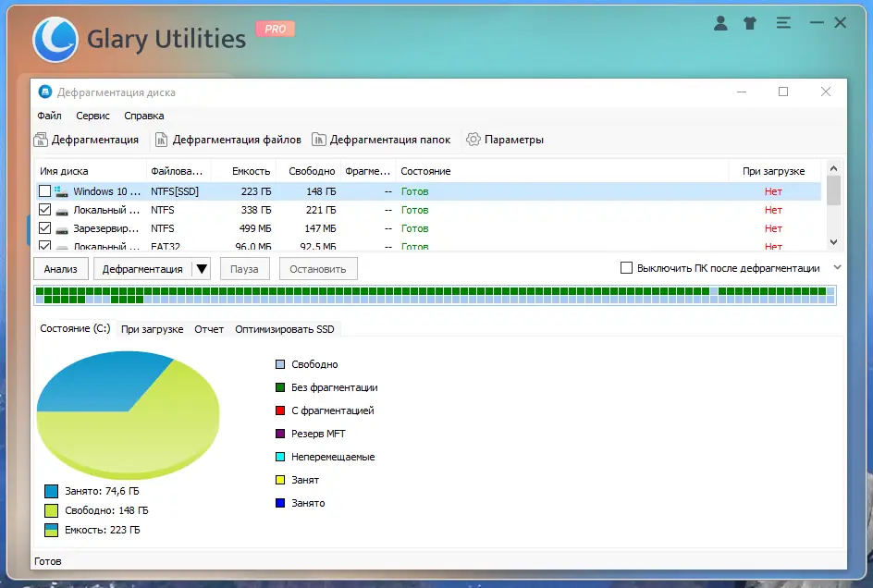
Task: Switch to the Отчет tab
Action: tap(209, 329)
